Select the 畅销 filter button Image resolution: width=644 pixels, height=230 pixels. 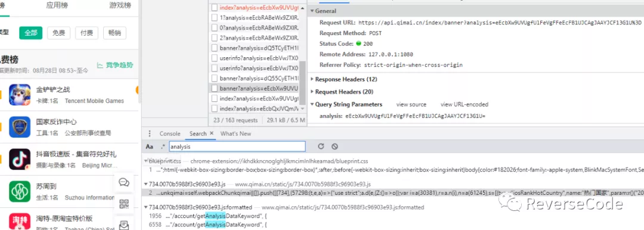[114, 33]
